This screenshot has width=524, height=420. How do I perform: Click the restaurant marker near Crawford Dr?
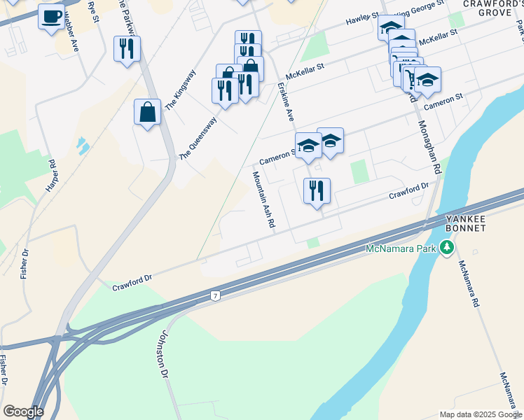[x=317, y=191]
